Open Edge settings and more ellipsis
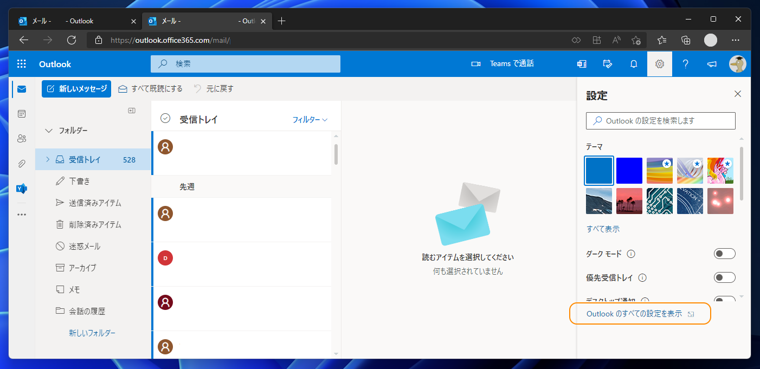The image size is (760, 369). tap(735, 40)
